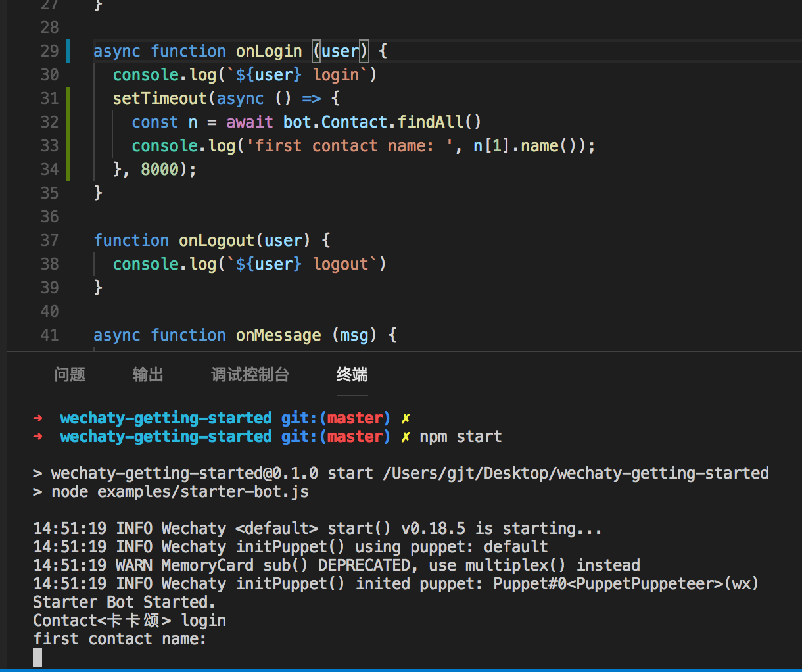Viewport: 802px width, 672px height.
Task: Select the active 终端 (Terminal) tab
Action: [352, 374]
